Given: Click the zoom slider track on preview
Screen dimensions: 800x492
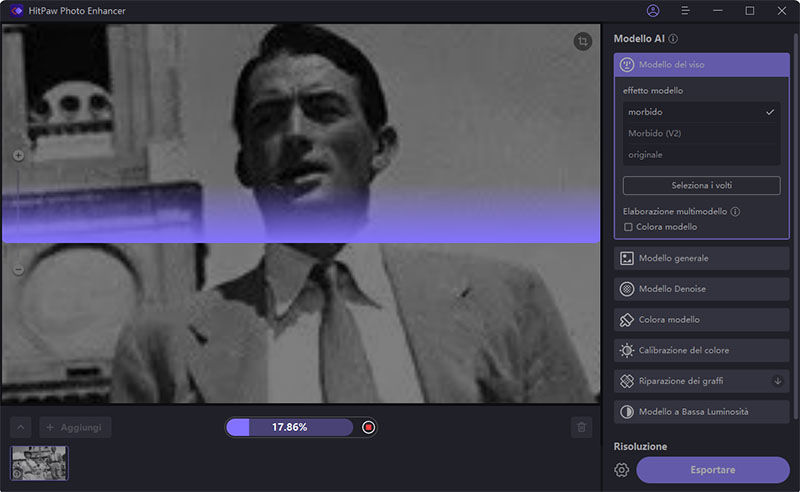Looking at the screenshot, I should pos(18,212).
